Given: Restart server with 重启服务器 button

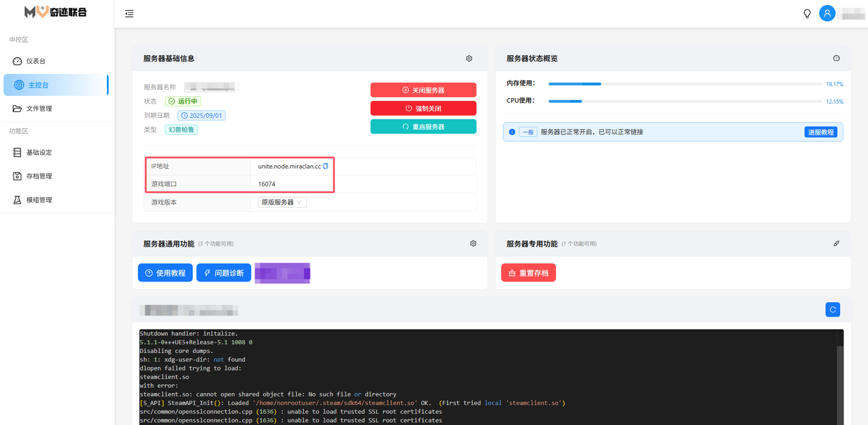Looking at the screenshot, I should 423,127.
